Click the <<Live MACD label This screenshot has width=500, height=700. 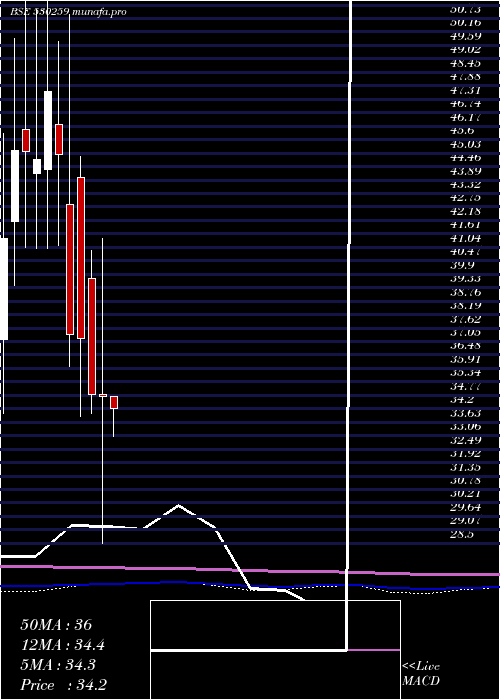(421, 674)
